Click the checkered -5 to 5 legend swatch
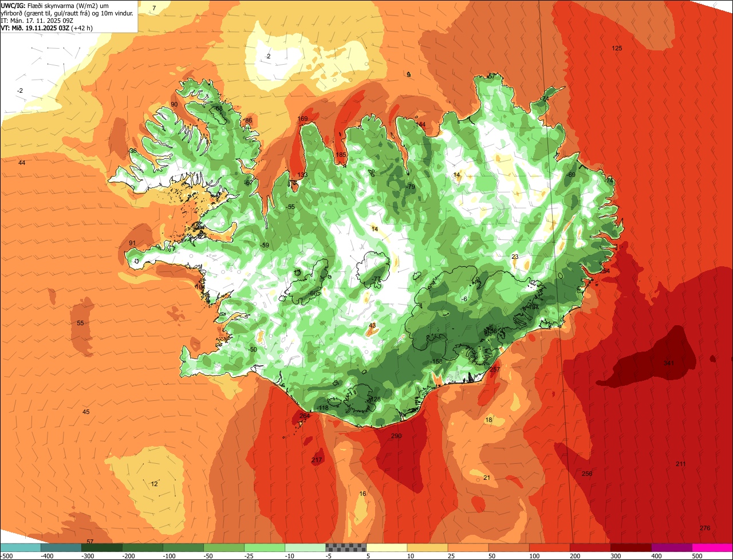Image resolution: width=733 pixels, height=560 pixels. click(x=346, y=547)
